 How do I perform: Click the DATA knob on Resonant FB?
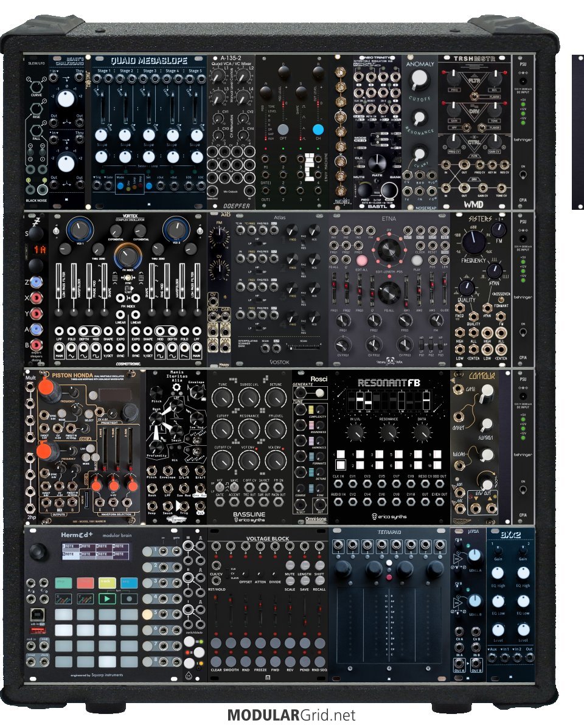(422, 432)
